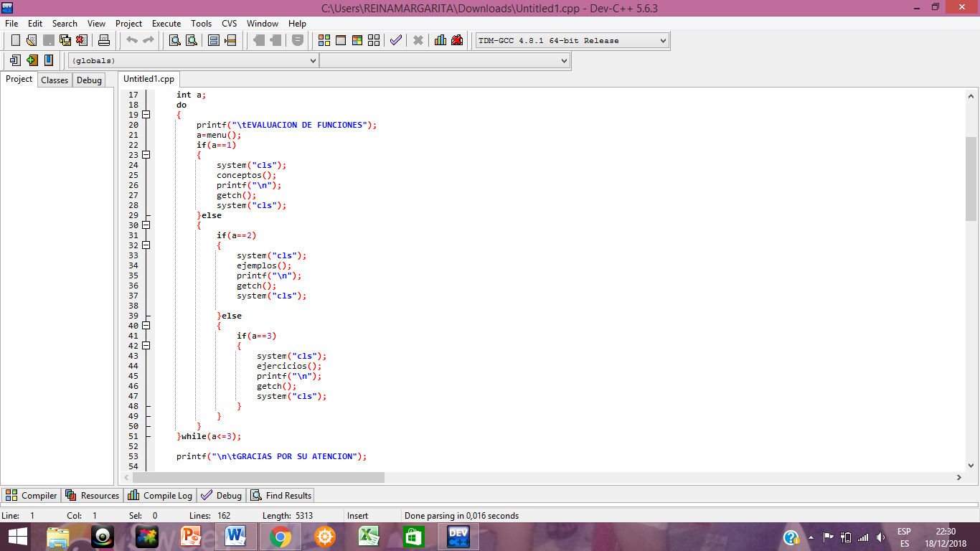Click the volume icon in system tray
Viewport: 980px width, 551px height.
[881, 537]
